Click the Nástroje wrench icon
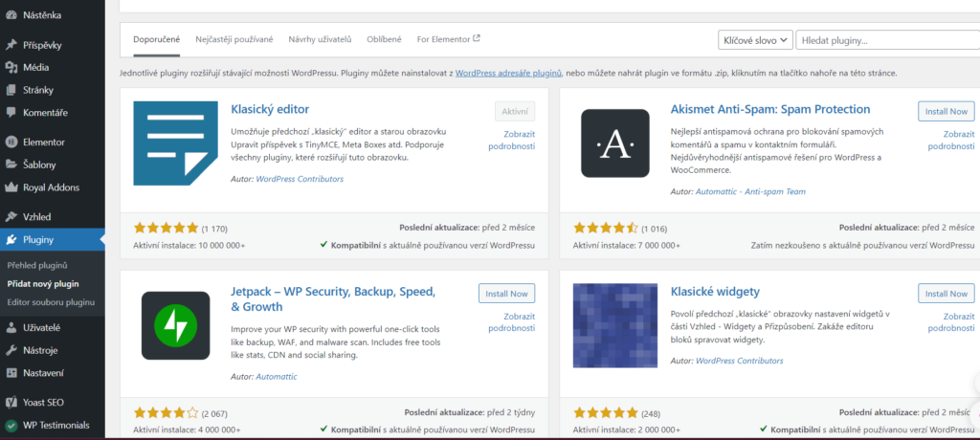Image resolution: width=980 pixels, height=440 pixels. pyautogui.click(x=11, y=351)
